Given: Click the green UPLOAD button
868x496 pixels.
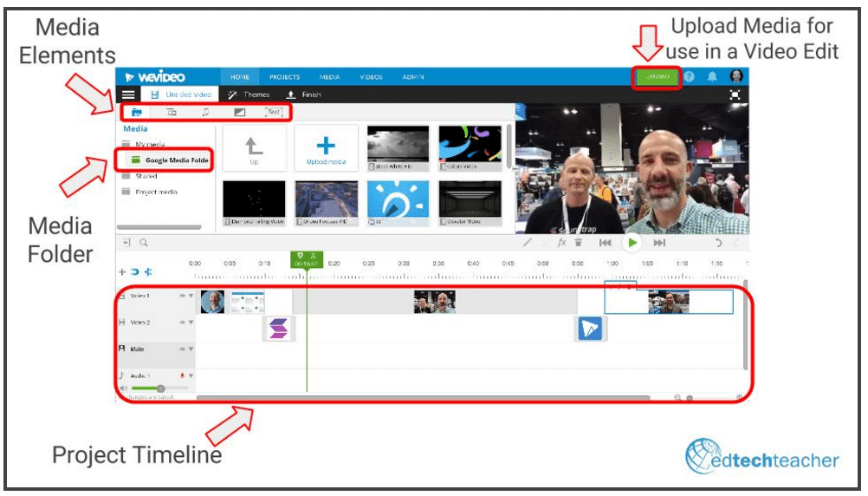Looking at the screenshot, I should pyautogui.click(x=657, y=76).
